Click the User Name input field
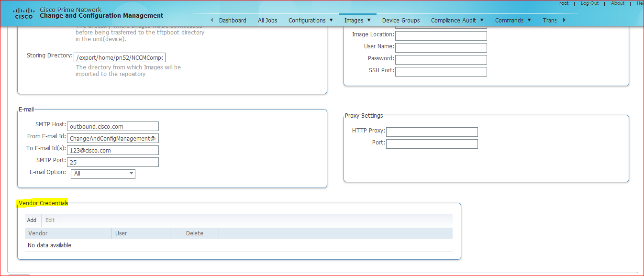644x276 pixels. point(441,48)
